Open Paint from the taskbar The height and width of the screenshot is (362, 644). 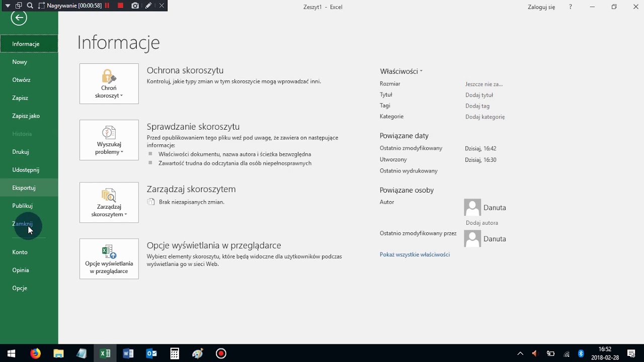pyautogui.click(x=198, y=353)
